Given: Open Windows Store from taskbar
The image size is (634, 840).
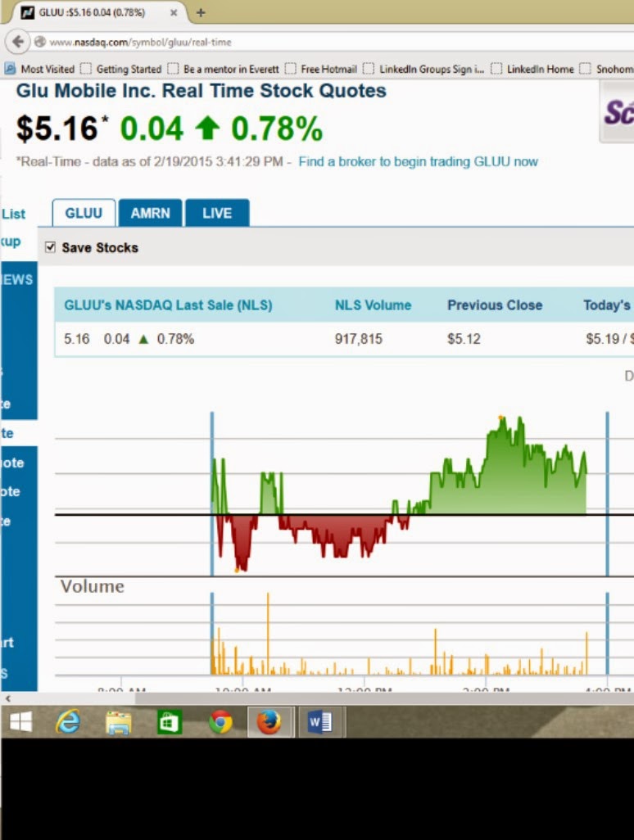Looking at the screenshot, I should (169, 722).
